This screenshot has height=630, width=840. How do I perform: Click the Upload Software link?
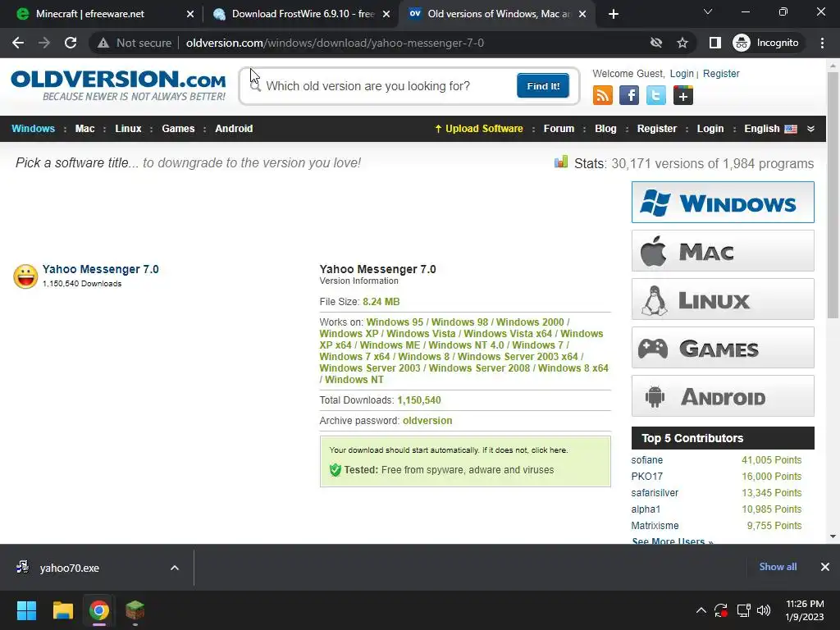point(478,129)
